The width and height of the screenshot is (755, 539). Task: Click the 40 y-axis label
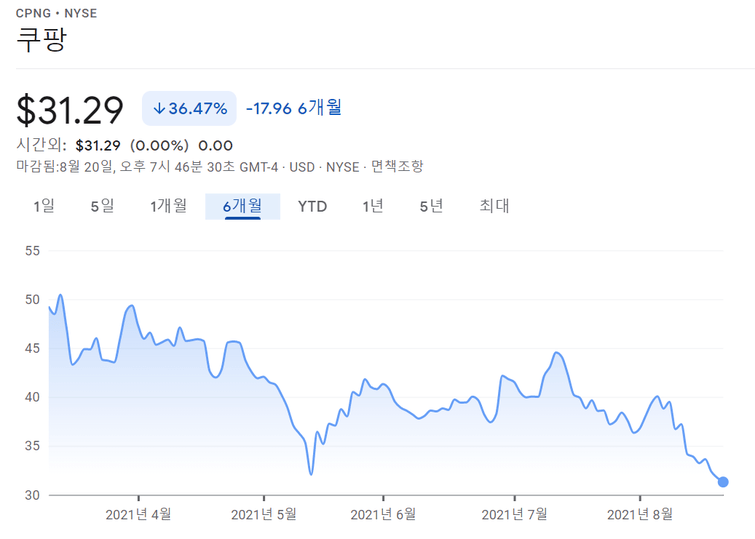click(32, 397)
